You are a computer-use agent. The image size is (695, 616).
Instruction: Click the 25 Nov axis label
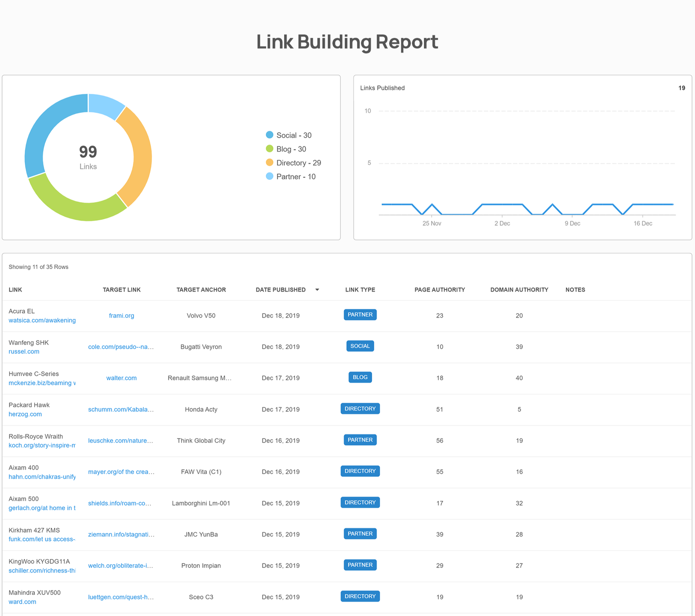point(432,223)
